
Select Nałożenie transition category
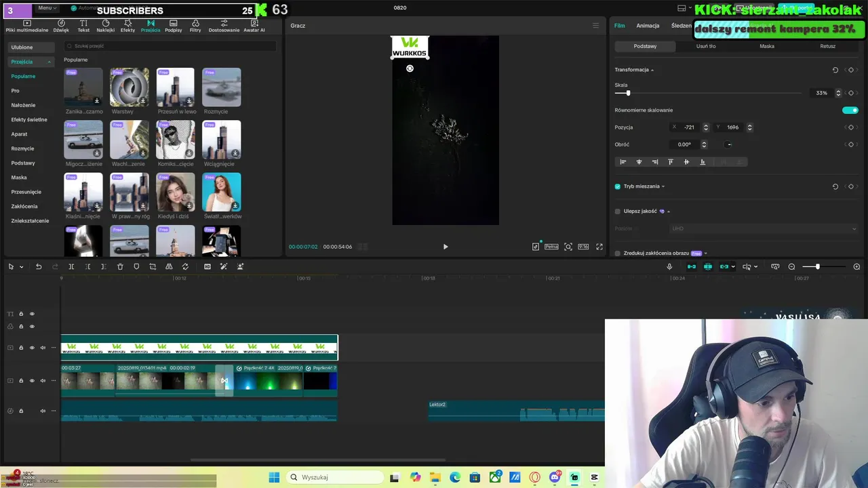pos(23,105)
